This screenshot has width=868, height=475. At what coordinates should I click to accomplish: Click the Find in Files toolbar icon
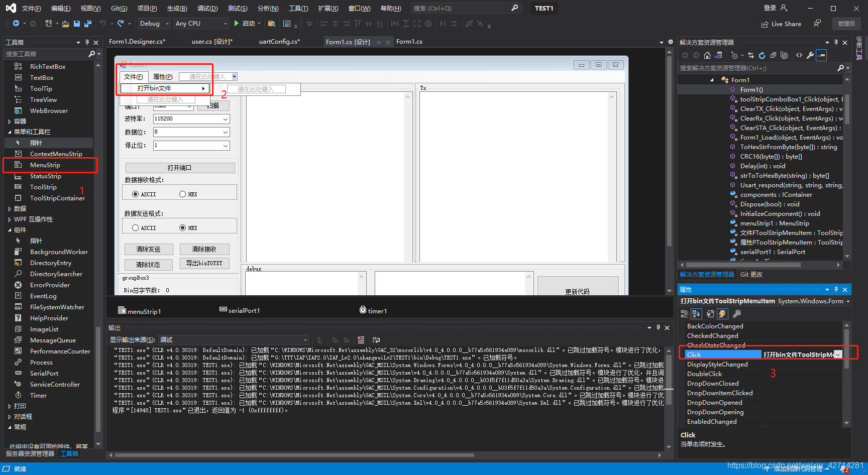(x=272, y=24)
